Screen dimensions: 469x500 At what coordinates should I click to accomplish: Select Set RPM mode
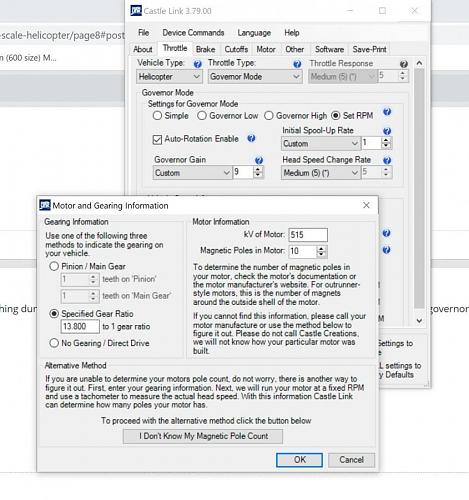coord(336,116)
